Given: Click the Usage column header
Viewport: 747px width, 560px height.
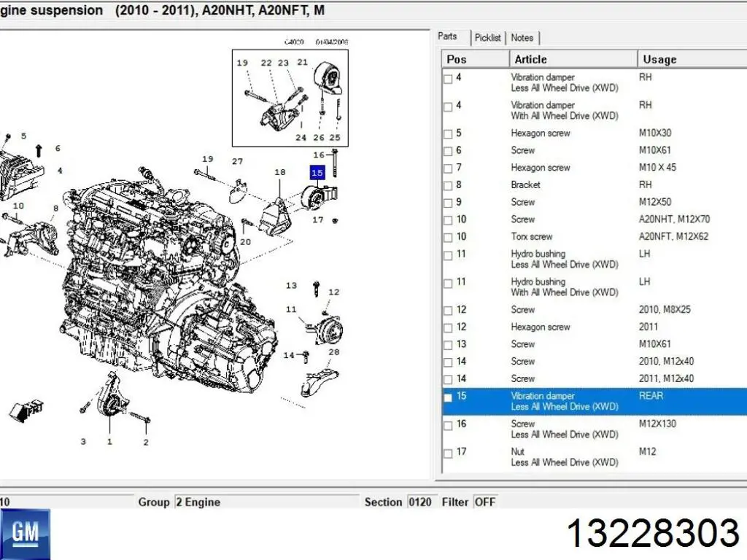Looking at the screenshot, I should tap(692, 60).
